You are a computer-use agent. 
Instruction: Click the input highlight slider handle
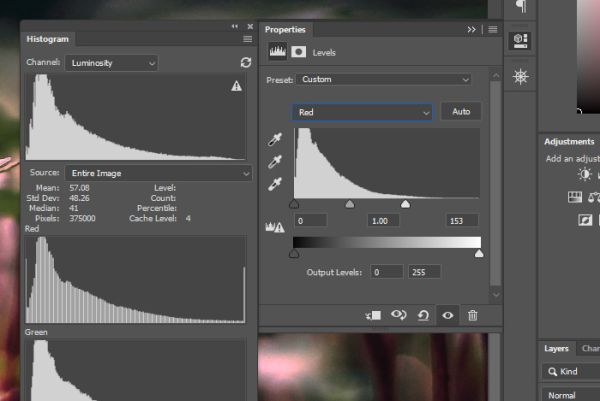[405, 204]
